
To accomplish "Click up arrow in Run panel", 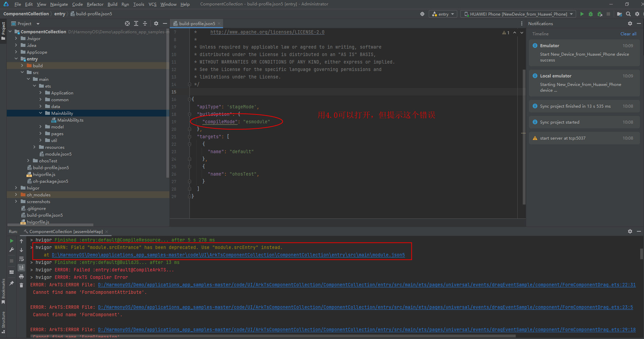I will (21, 241).
